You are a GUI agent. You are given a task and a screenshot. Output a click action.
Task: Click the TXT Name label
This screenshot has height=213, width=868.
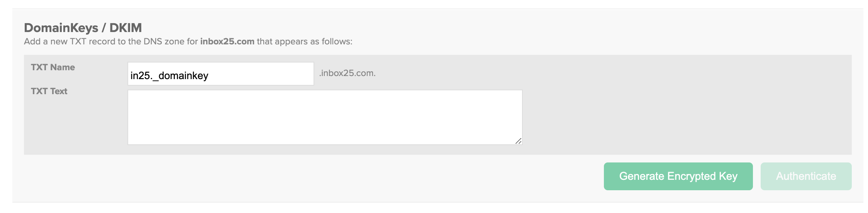click(x=53, y=67)
